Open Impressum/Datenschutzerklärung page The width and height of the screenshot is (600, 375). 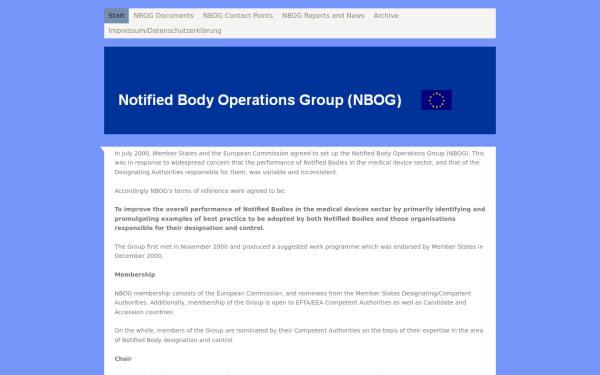pos(165,31)
